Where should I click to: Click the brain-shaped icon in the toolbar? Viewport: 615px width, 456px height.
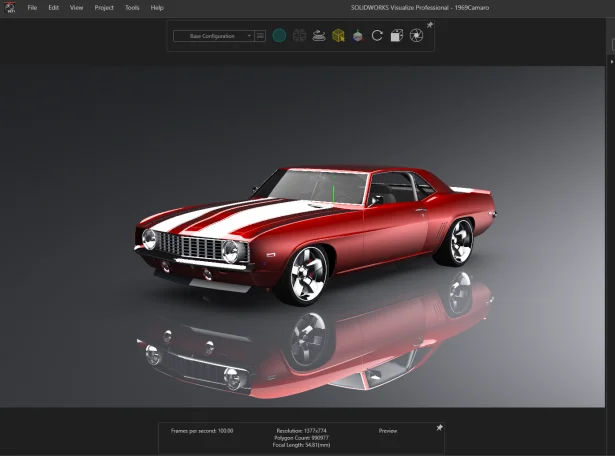point(298,36)
